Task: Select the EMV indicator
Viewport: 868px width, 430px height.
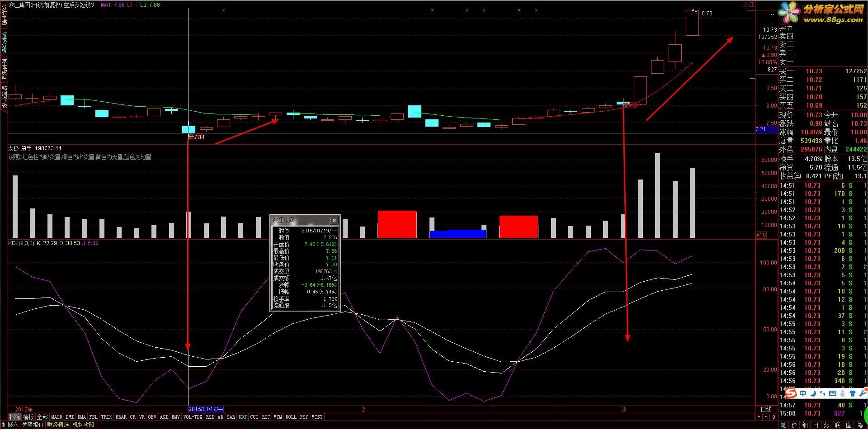Action: (x=175, y=417)
